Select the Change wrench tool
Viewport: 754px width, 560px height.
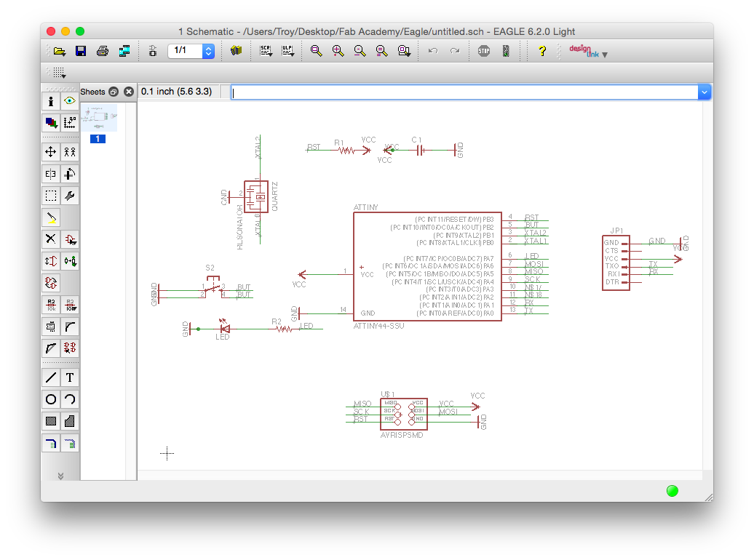point(70,196)
